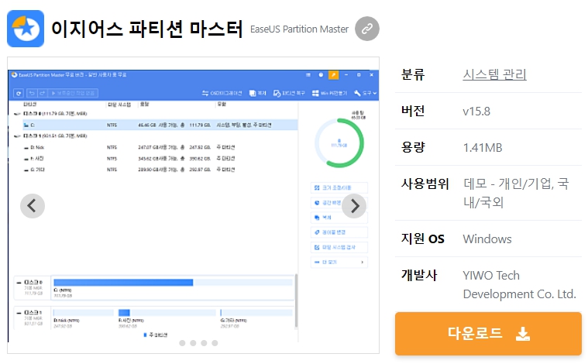Viewport: 588px width, 364px height.
Task: Click the 파티션 column header
Action: pyautogui.click(x=30, y=105)
